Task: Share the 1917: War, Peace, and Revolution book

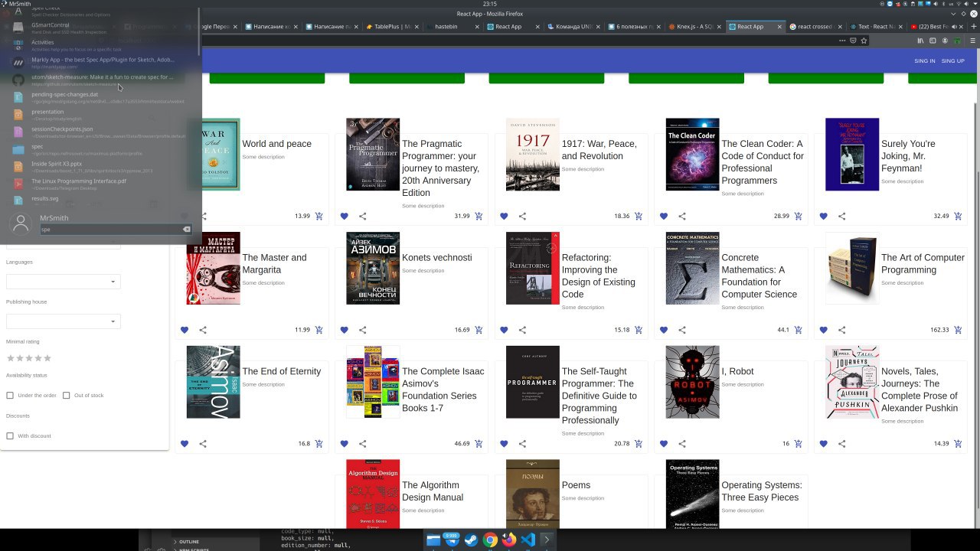Action: pos(522,217)
